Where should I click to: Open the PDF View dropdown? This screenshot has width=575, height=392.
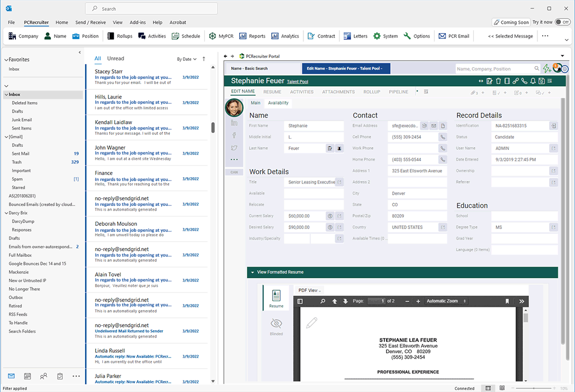[x=310, y=290]
